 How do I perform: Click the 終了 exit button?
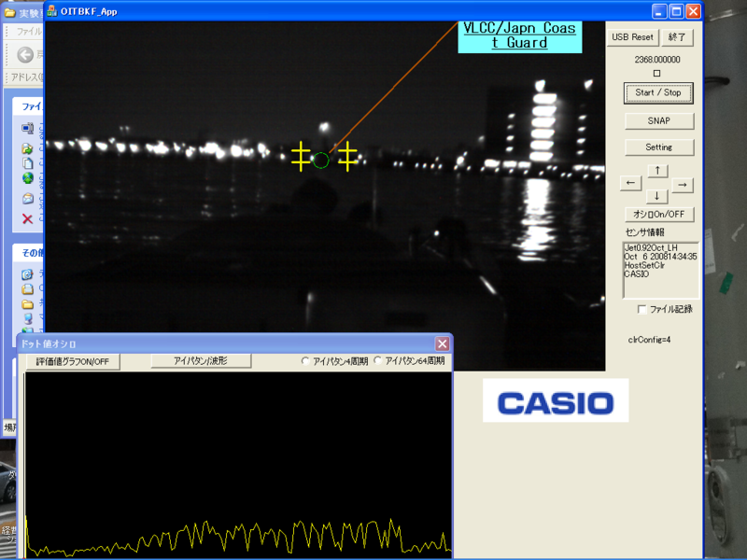677,37
